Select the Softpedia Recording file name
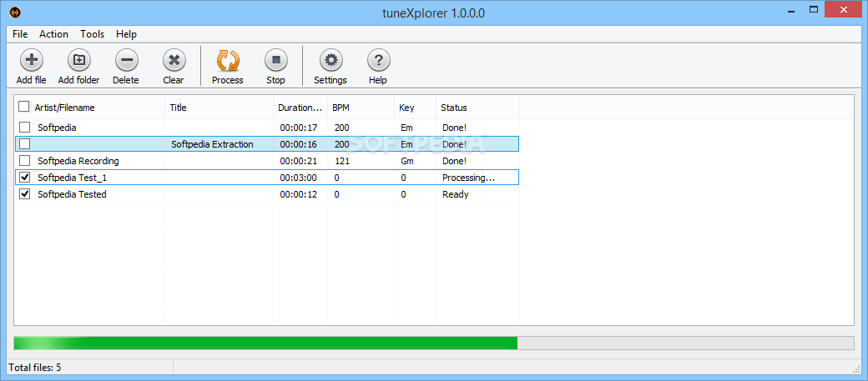 click(78, 161)
